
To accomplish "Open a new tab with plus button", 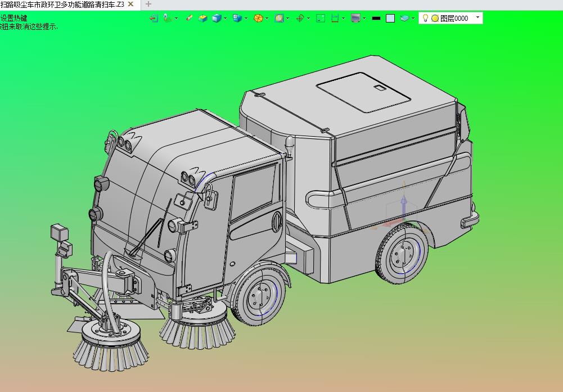I will pos(148,4).
